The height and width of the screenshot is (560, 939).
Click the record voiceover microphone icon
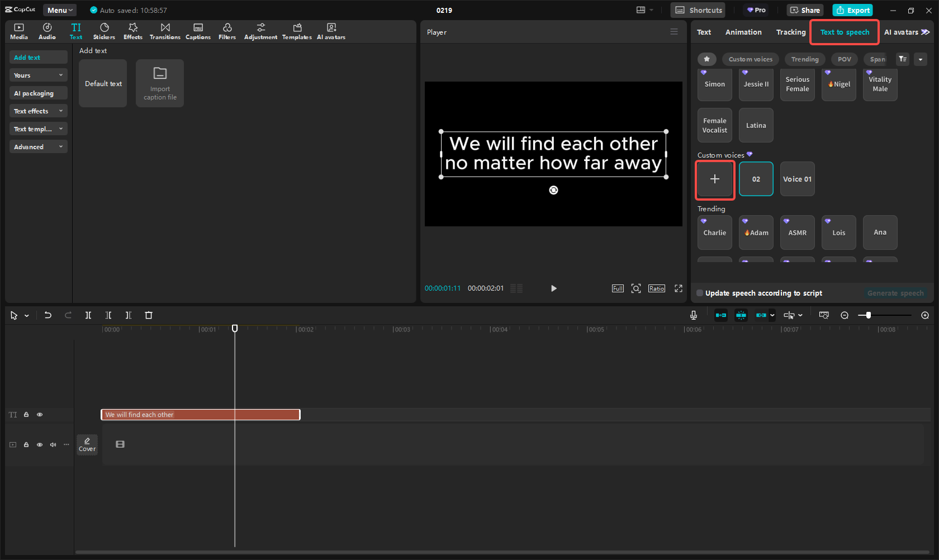tap(693, 315)
